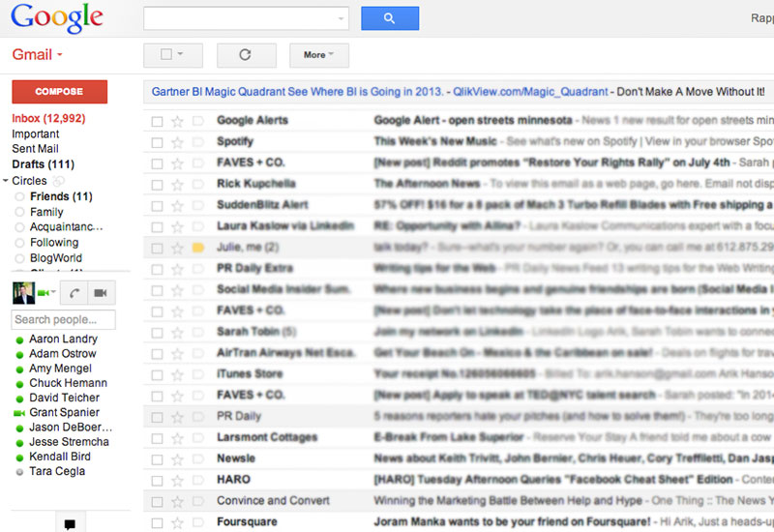Check the AirTran Airways email checkbox

[157, 354]
